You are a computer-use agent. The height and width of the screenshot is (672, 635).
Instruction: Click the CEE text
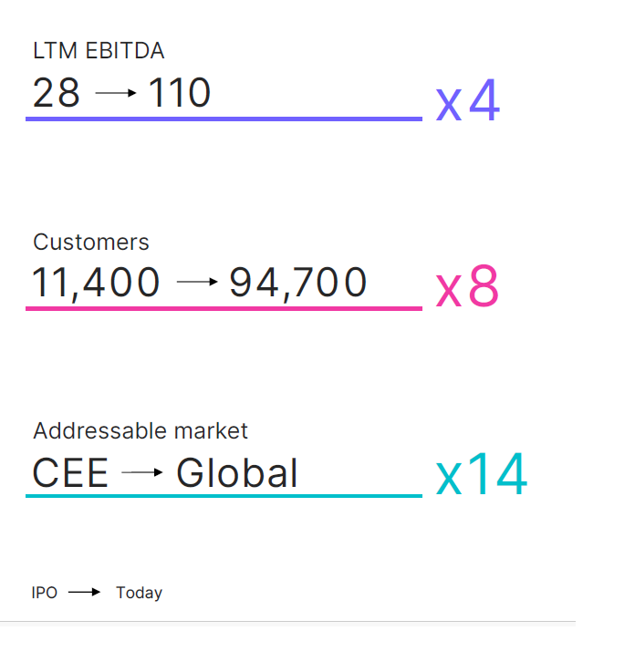[x=70, y=472]
